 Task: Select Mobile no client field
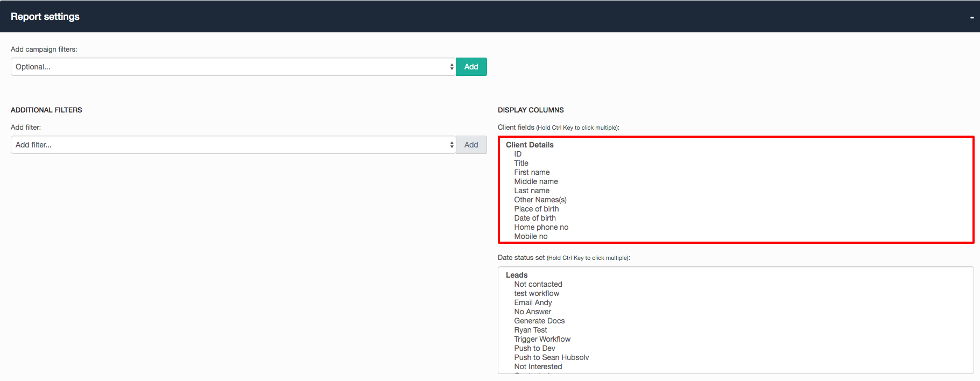tap(531, 236)
